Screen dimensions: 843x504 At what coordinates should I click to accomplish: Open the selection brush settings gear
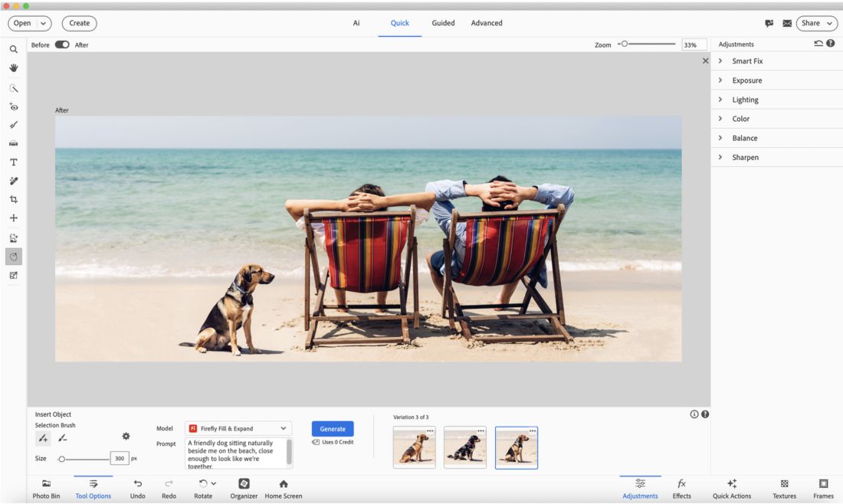pos(126,437)
